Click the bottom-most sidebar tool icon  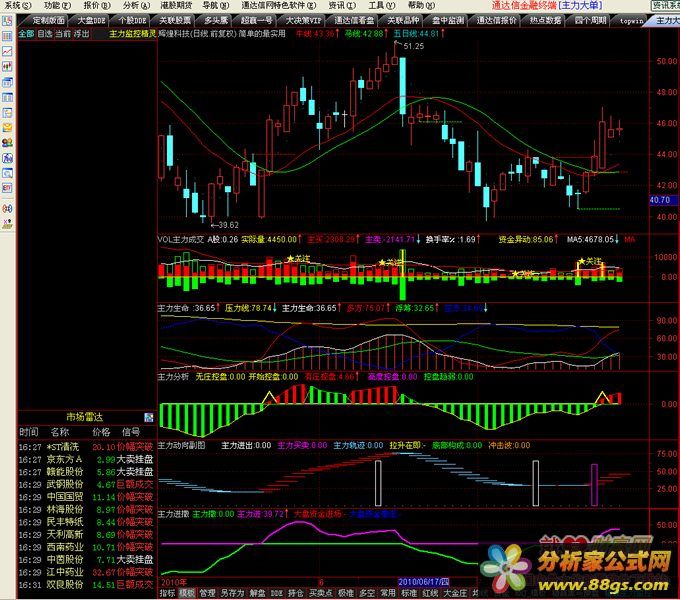(7, 224)
